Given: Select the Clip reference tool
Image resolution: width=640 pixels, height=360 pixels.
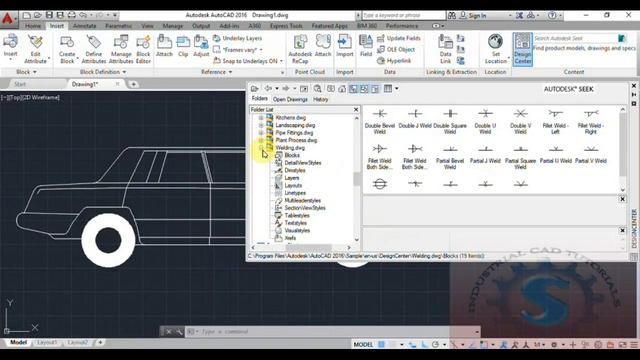Looking at the screenshot, I should (183, 46).
